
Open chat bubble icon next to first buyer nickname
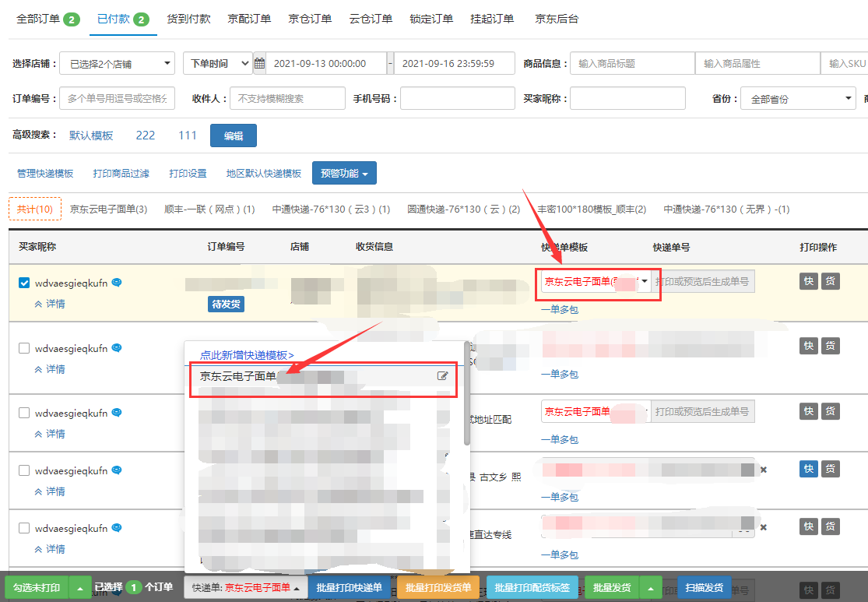(x=117, y=283)
